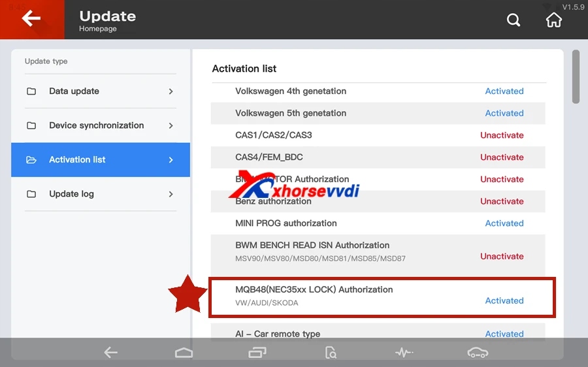Expand Data update chevron
588x367 pixels.
point(171,91)
